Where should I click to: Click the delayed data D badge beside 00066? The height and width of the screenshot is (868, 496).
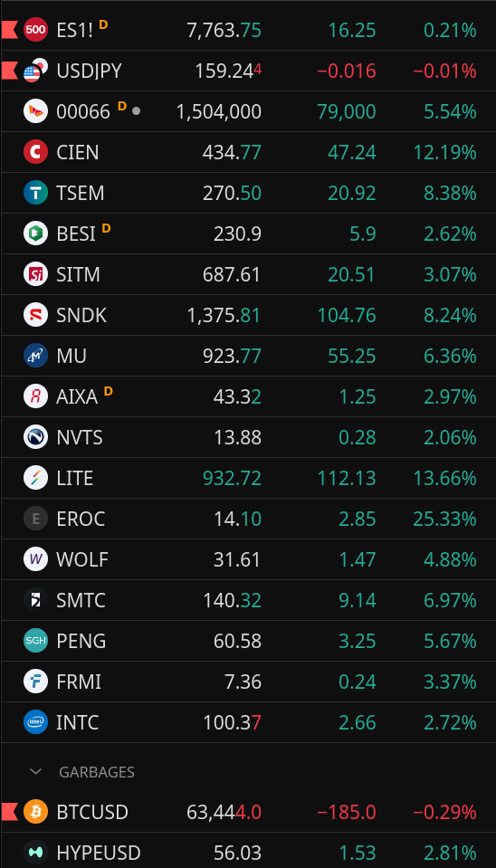pos(122,106)
